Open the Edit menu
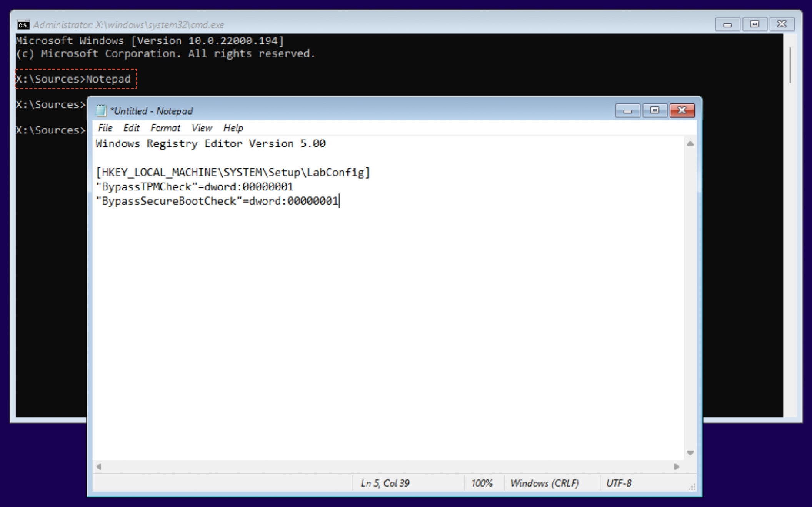This screenshot has height=507, width=812. pyautogui.click(x=132, y=128)
